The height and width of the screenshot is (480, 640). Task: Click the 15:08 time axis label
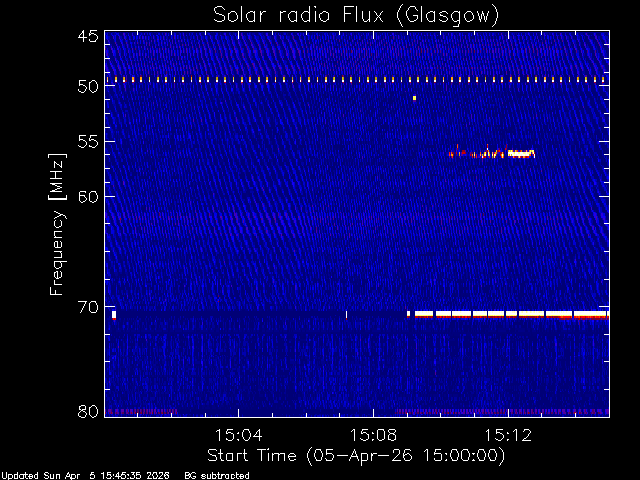373,435
